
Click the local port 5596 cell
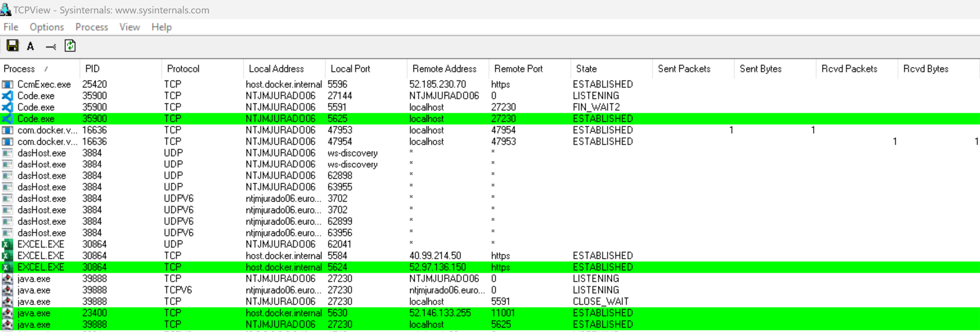pos(337,84)
